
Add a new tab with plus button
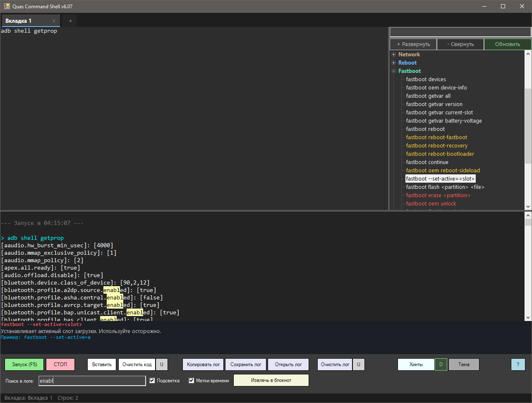tap(70, 21)
